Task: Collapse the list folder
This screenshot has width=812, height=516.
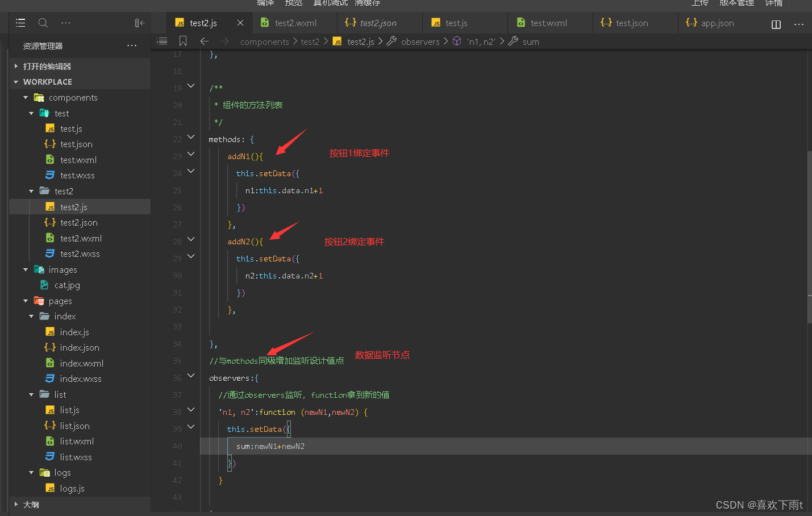Action: click(x=31, y=394)
